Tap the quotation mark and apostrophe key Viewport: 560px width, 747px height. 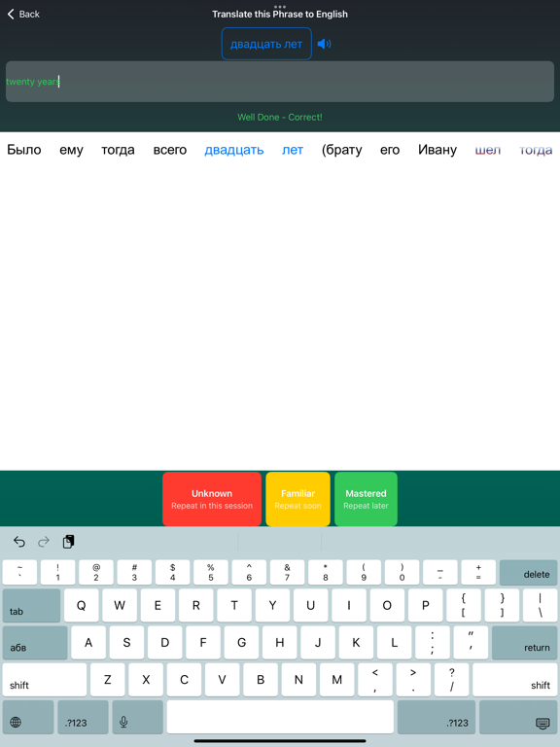pos(471,643)
